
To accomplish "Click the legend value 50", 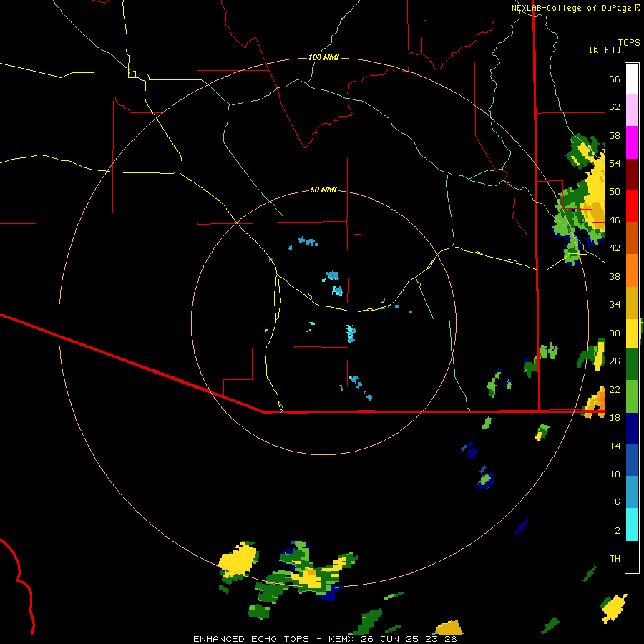I will [x=615, y=192].
